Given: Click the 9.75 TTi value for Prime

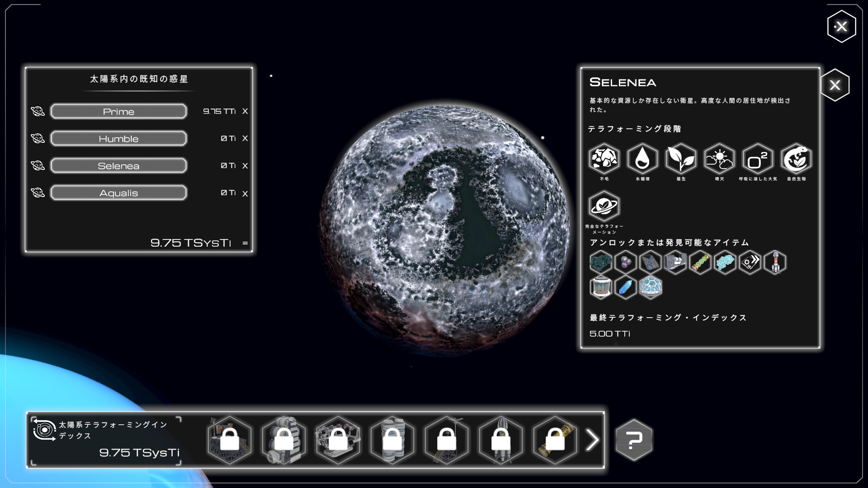Looking at the screenshot, I should pos(219,111).
